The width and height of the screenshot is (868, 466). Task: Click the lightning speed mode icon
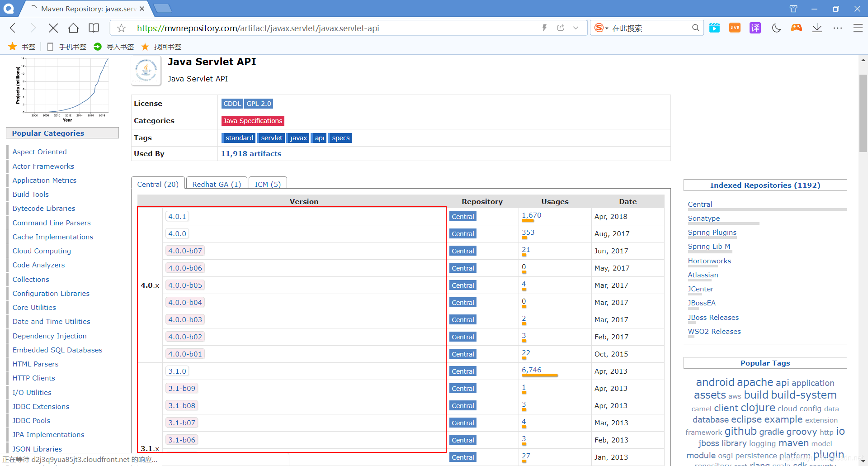[x=544, y=28]
